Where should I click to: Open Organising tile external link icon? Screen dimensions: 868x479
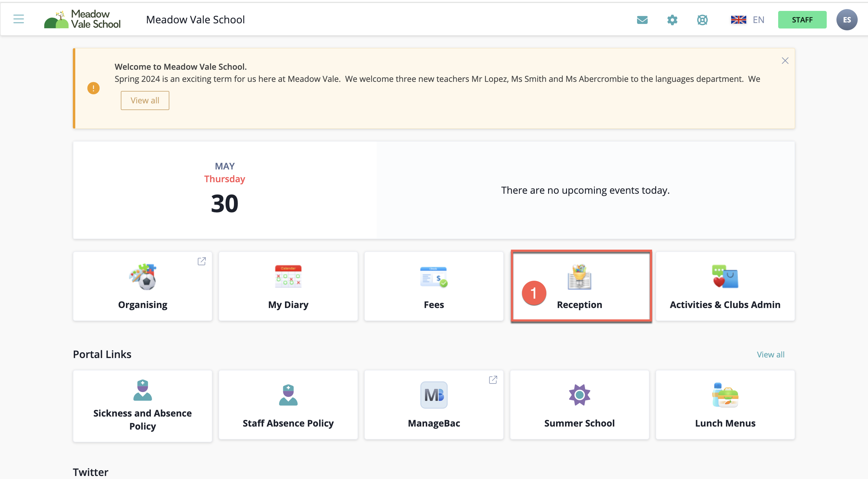tap(202, 261)
